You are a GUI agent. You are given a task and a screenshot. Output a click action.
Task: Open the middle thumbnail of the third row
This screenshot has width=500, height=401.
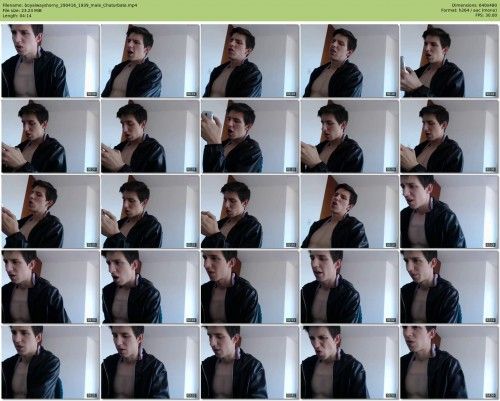click(x=250, y=211)
